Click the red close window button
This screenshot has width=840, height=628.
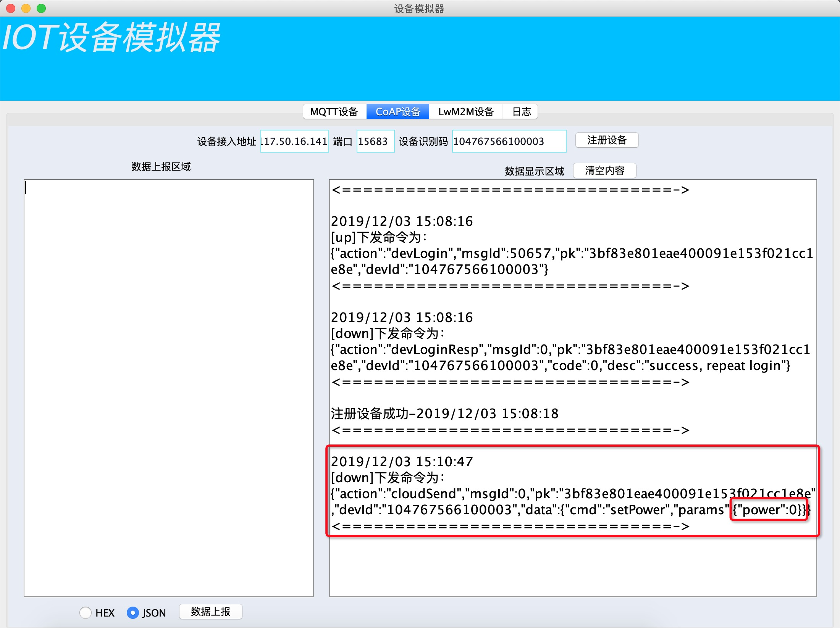coord(11,8)
